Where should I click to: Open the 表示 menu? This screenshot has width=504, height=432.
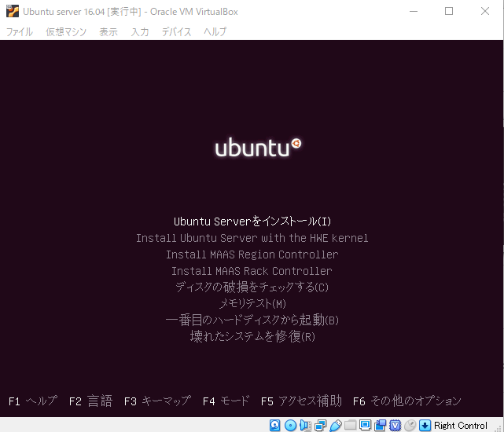pos(109,31)
